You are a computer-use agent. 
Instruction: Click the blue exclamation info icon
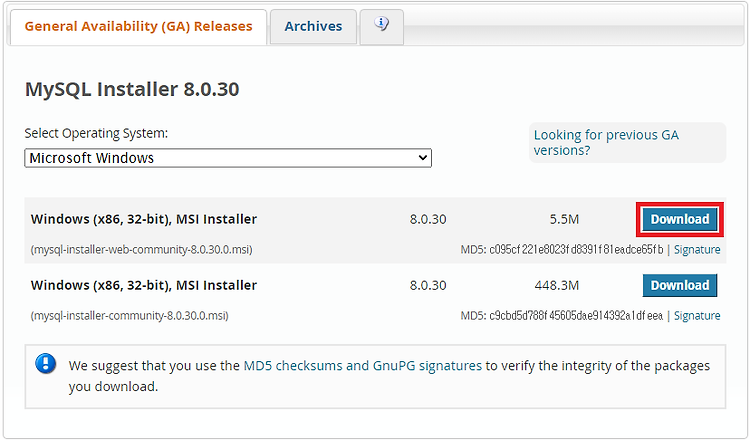point(46,364)
